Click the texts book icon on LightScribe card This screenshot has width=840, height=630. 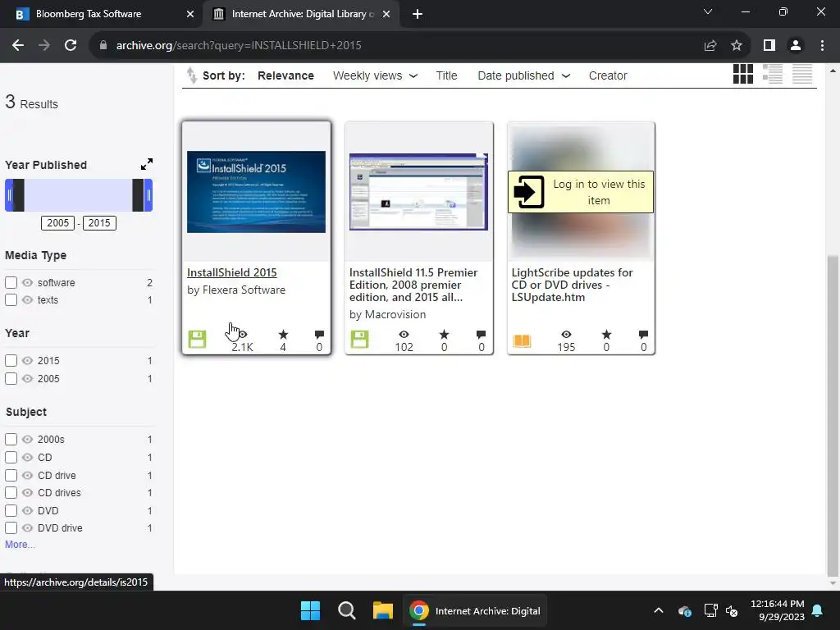tap(522, 340)
